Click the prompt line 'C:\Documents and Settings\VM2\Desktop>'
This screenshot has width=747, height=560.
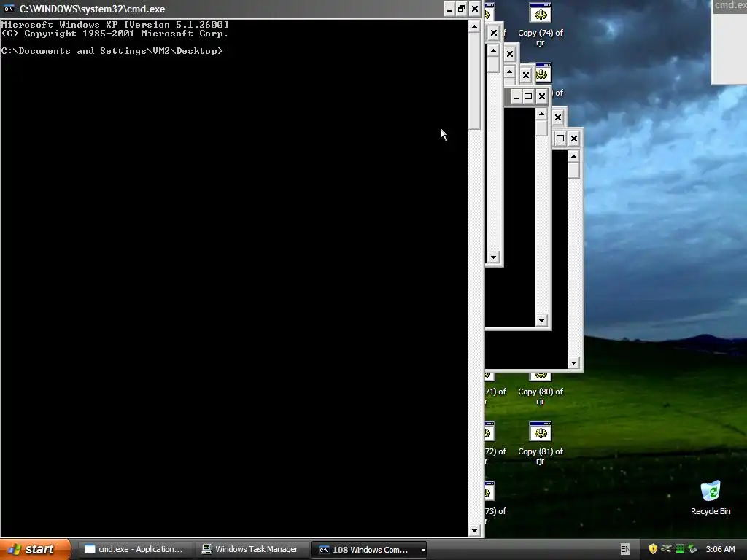(x=112, y=51)
